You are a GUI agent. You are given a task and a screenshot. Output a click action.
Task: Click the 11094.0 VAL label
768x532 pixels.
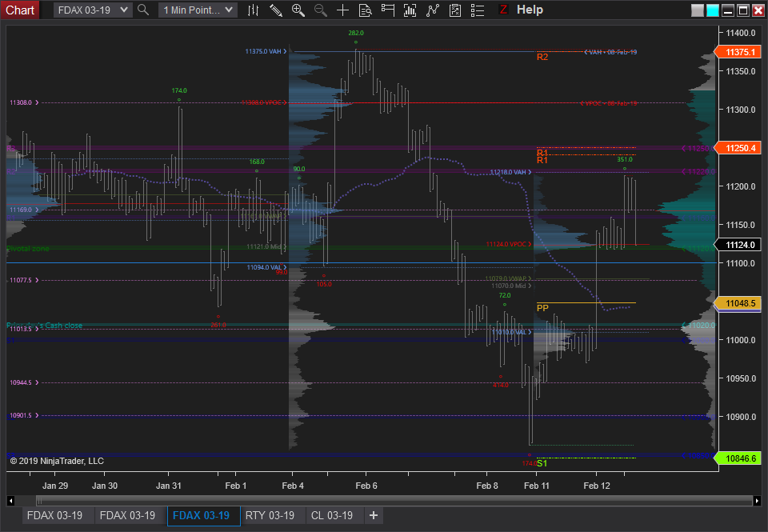click(267, 267)
